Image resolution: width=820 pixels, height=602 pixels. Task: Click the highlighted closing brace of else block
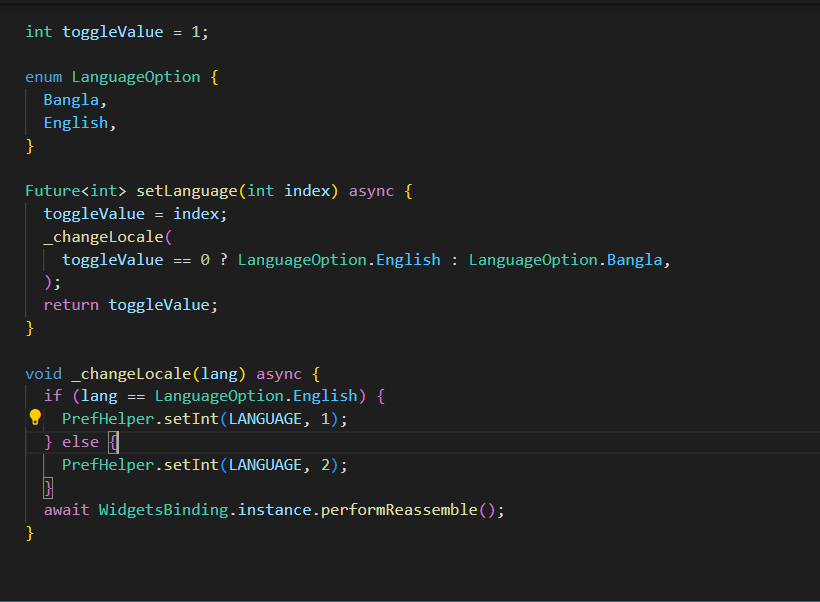tap(48, 488)
